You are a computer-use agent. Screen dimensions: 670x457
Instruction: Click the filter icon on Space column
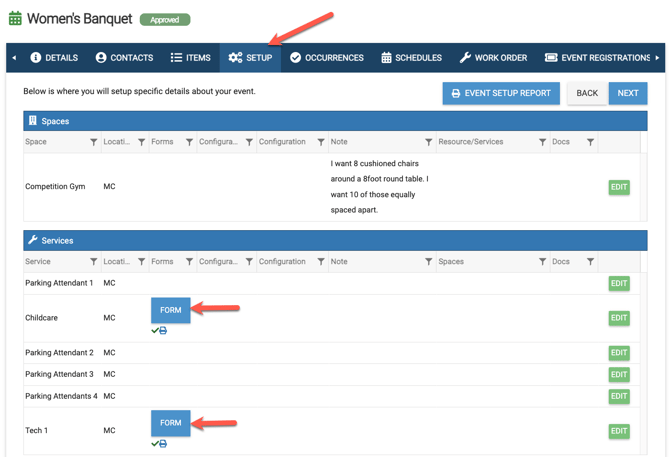94,142
